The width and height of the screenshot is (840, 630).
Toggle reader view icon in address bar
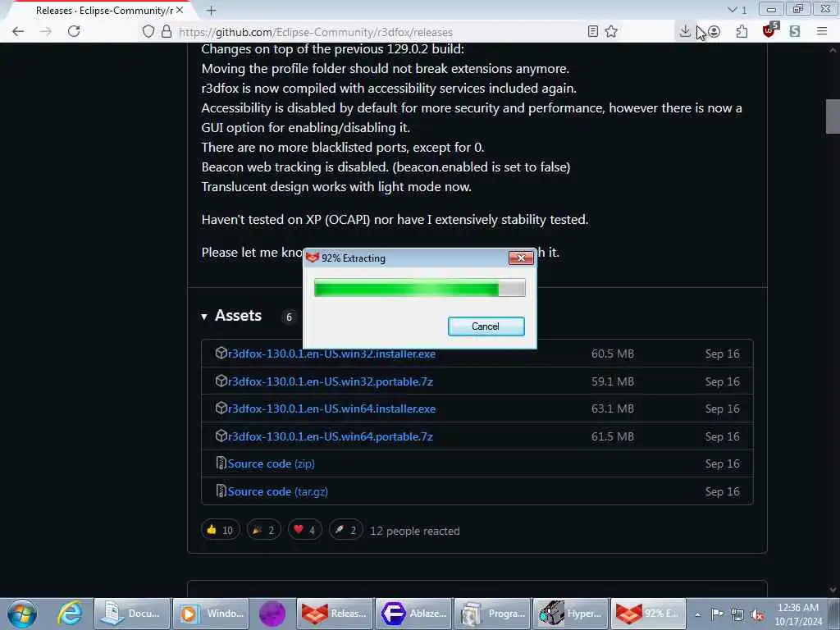click(592, 32)
